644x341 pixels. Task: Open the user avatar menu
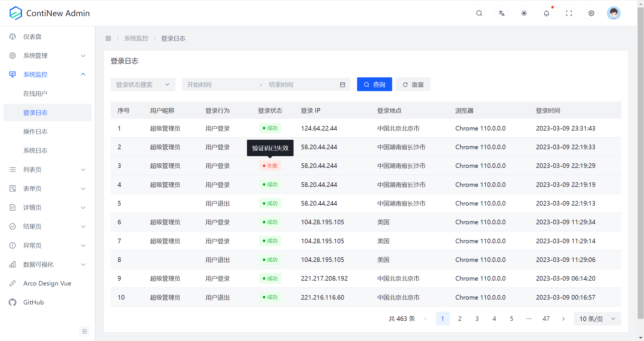614,13
